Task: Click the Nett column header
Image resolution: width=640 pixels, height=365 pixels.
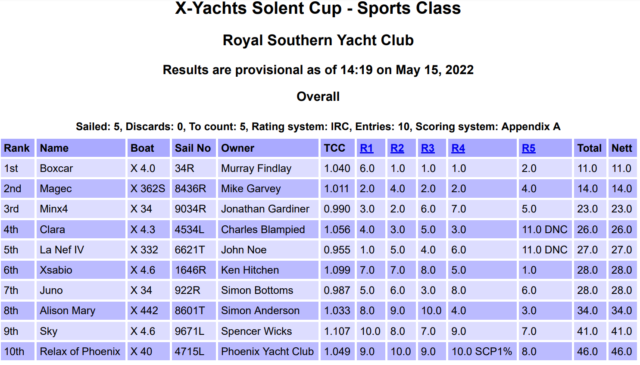Action: [x=622, y=148]
